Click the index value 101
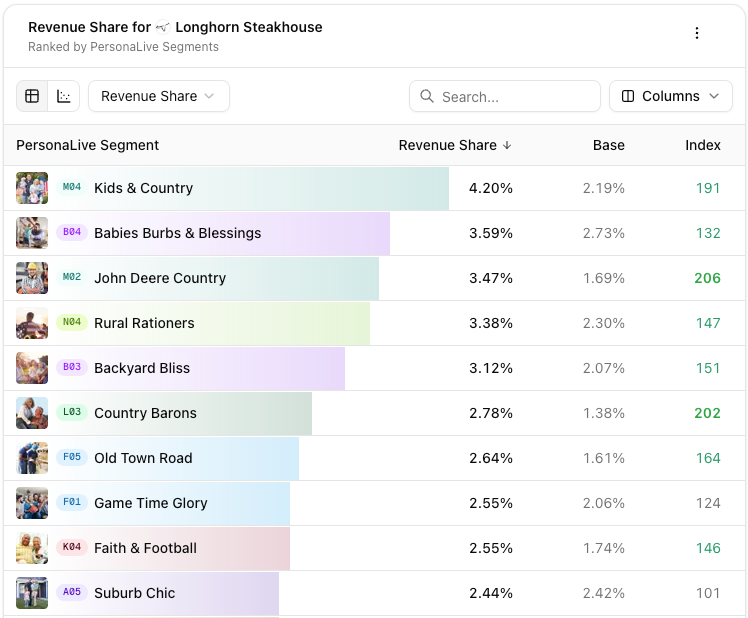This screenshot has height=618, width=748. click(708, 593)
